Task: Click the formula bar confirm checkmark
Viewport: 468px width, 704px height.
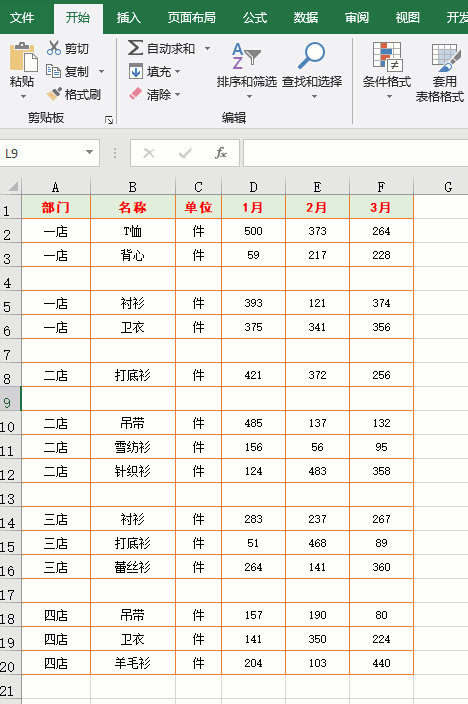Action: (185, 154)
